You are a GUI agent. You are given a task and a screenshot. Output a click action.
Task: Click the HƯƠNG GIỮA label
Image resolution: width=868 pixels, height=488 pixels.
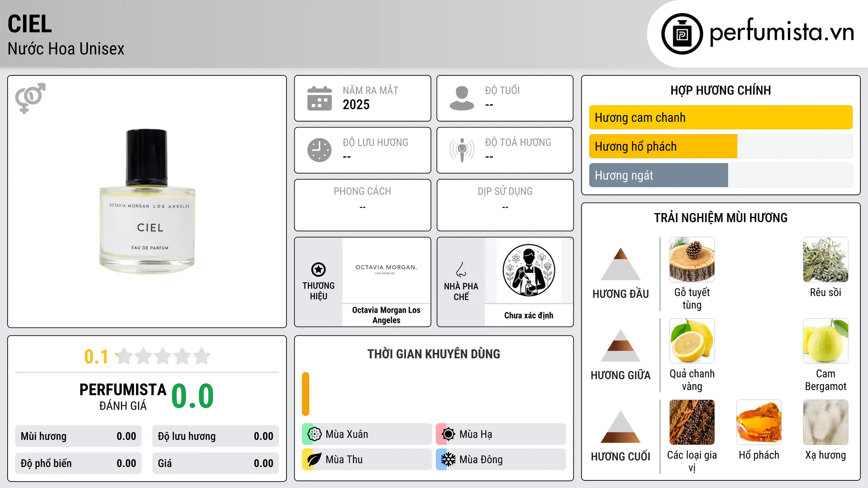pos(620,375)
